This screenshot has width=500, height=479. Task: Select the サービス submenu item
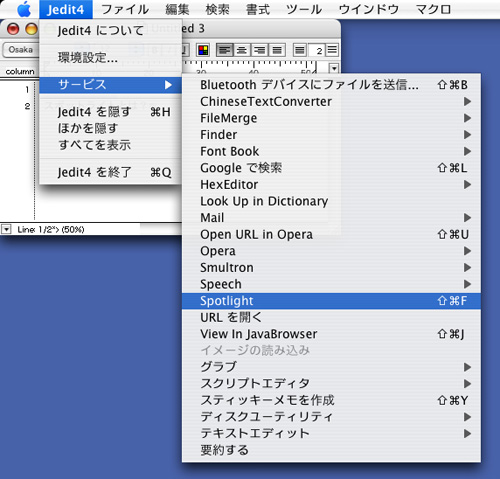click(110, 85)
